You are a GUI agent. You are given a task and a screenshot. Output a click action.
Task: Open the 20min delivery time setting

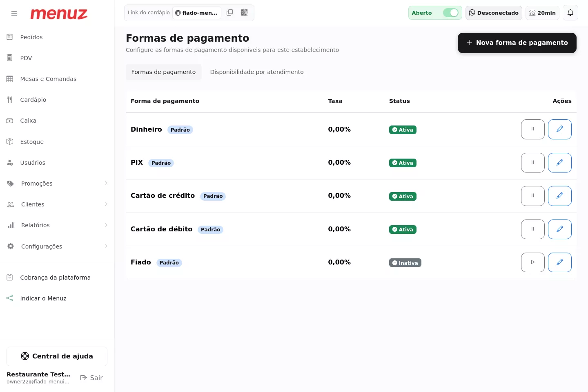(x=542, y=13)
